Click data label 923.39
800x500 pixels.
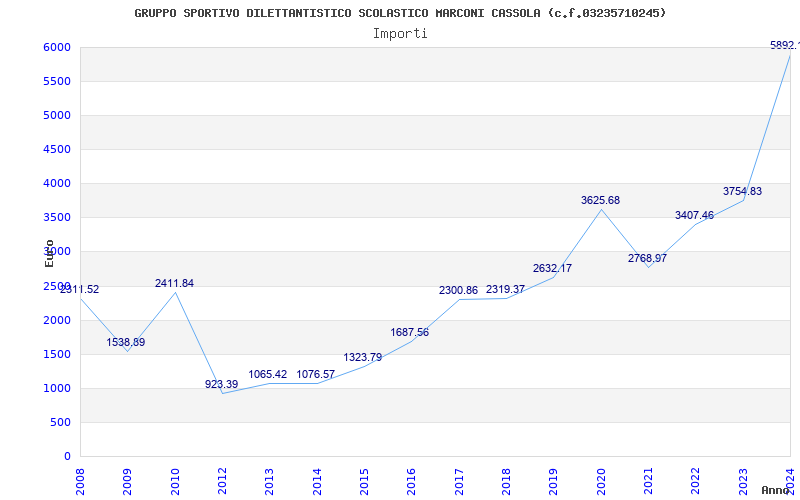coord(221,384)
